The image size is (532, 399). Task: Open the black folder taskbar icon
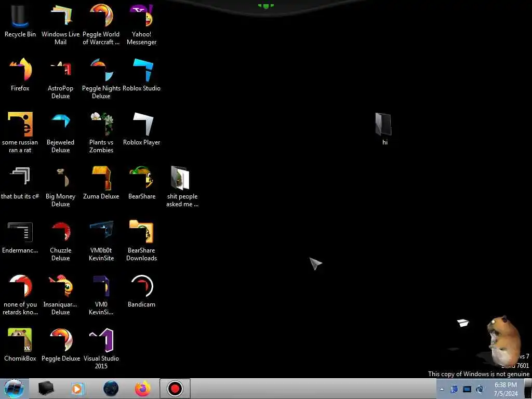click(x=46, y=389)
